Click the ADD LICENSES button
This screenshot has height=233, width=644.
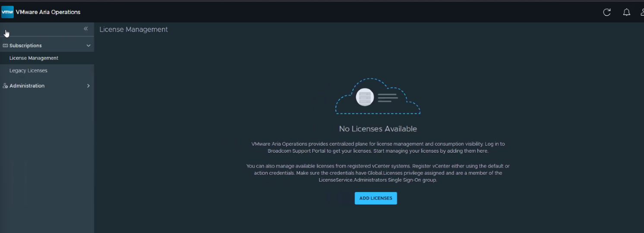(x=376, y=198)
